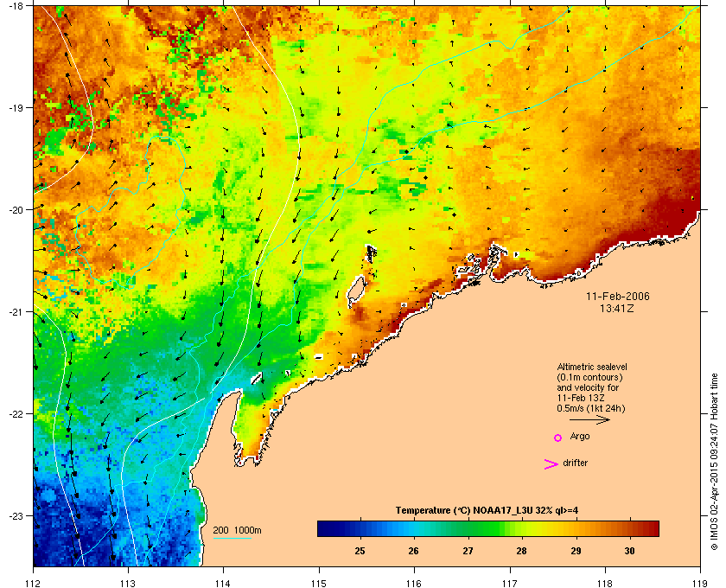This screenshot has height=588, width=726.
Task: Click the longitude label 116
Action: (414, 584)
